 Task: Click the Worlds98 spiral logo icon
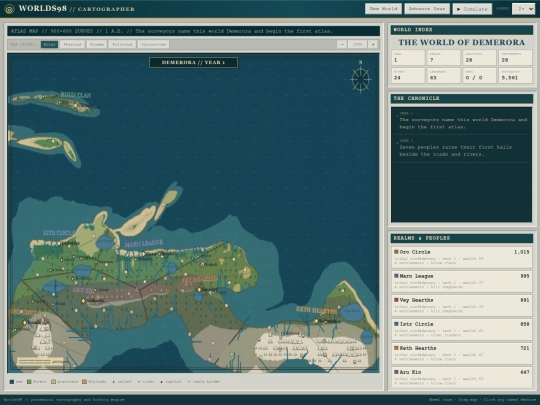coord(10,9)
